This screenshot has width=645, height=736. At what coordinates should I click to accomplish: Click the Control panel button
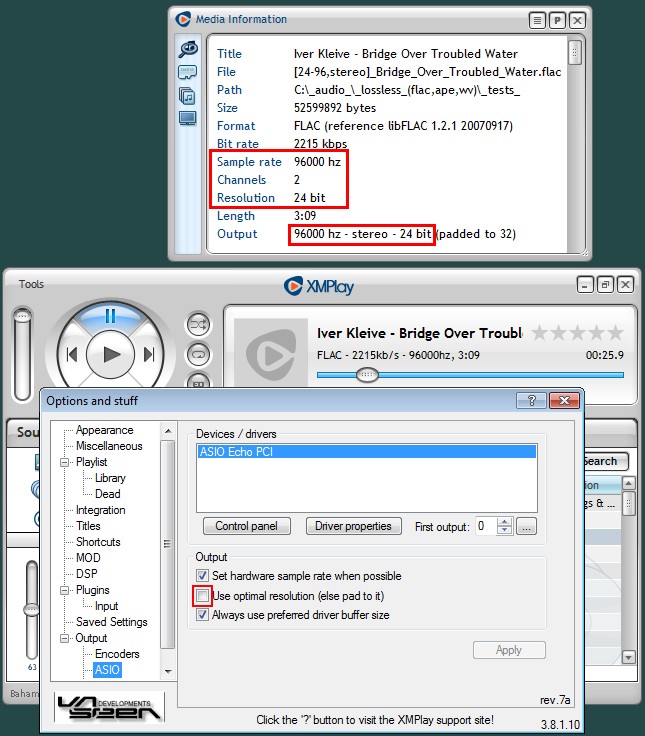(246, 526)
